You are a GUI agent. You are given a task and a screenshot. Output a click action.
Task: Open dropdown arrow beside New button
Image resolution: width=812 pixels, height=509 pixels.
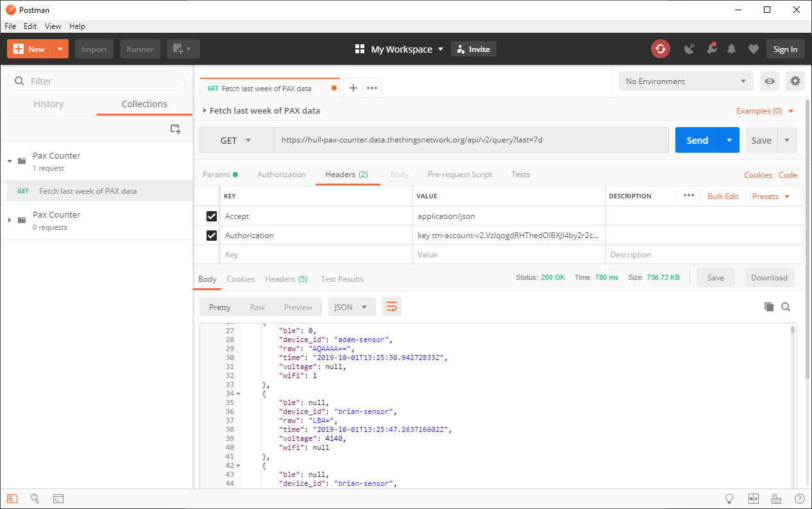(60, 49)
